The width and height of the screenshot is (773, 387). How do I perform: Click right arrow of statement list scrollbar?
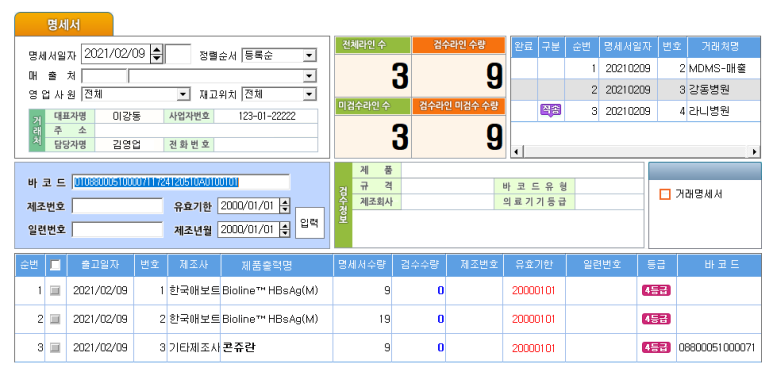[754, 152]
